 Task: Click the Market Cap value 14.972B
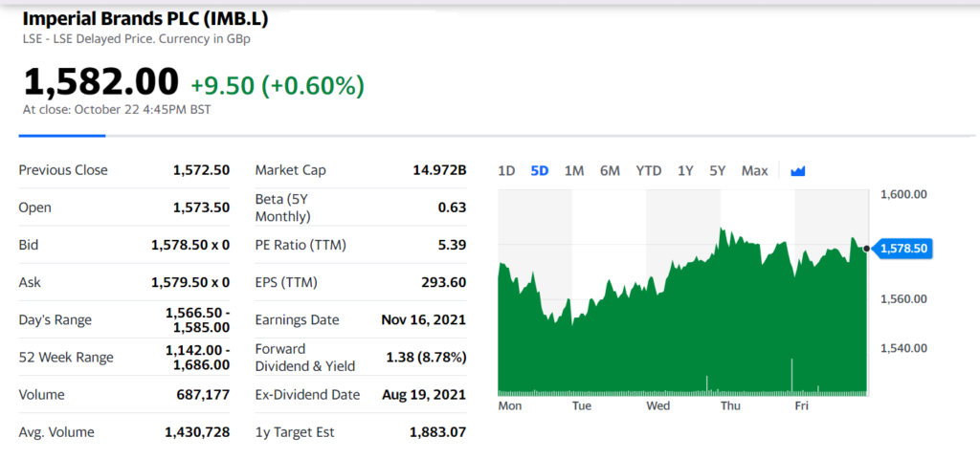(440, 170)
